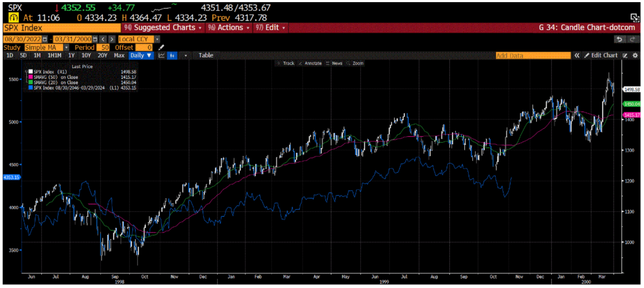The height and width of the screenshot is (288, 644).
Task: Open the Annotate drawing tool
Action: pos(312,63)
